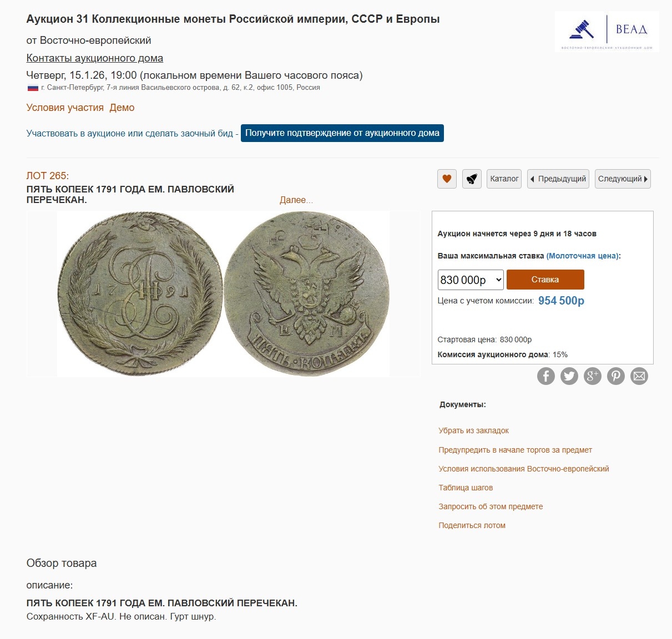Open Условия участия link
The height and width of the screenshot is (639, 672).
(x=65, y=108)
